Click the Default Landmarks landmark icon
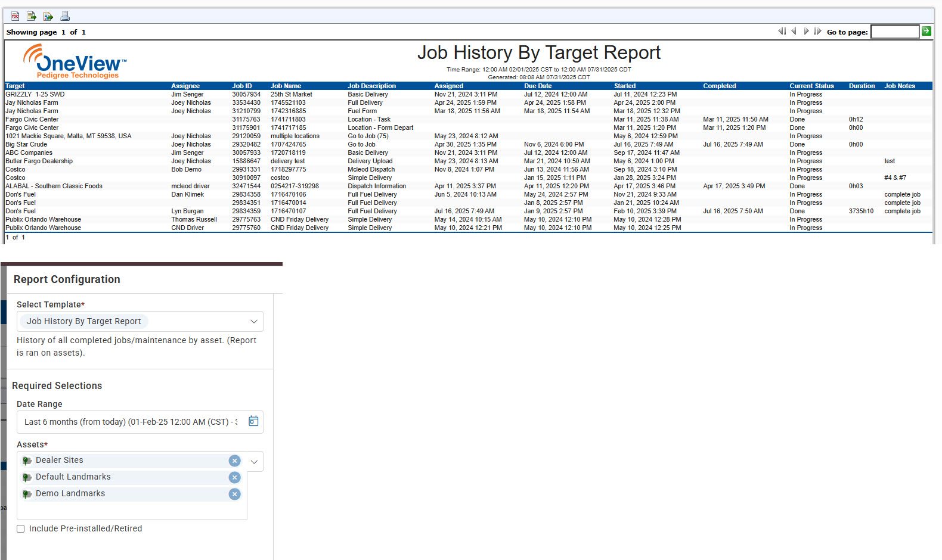 pos(27,477)
